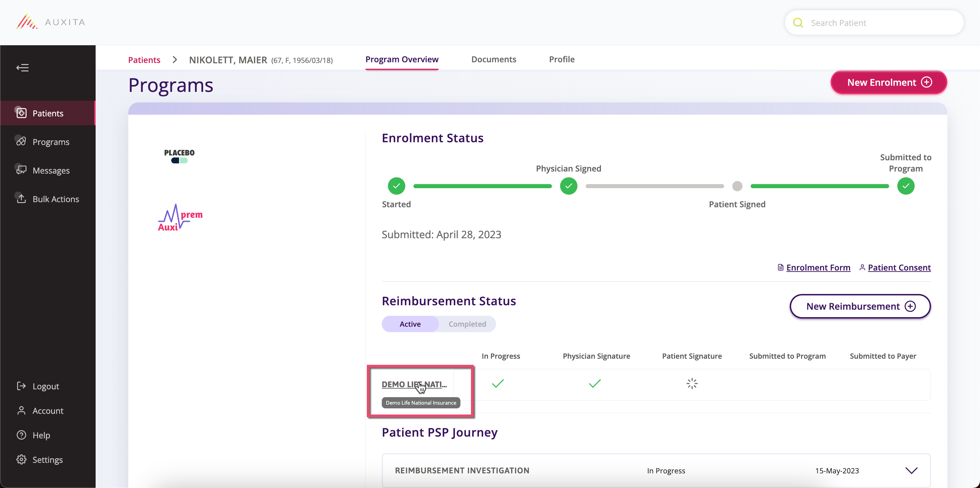Screen dimensions: 980x488
Task: Click the Logout icon
Action: (21, 386)
